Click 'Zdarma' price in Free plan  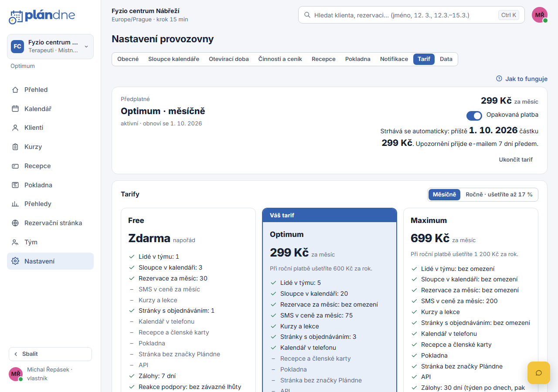pyautogui.click(x=149, y=238)
